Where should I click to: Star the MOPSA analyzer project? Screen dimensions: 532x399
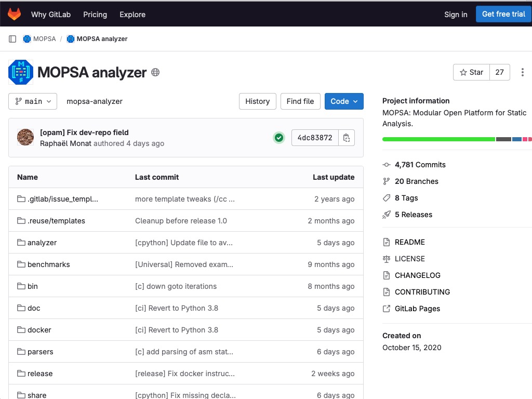click(x=471, y=72)
